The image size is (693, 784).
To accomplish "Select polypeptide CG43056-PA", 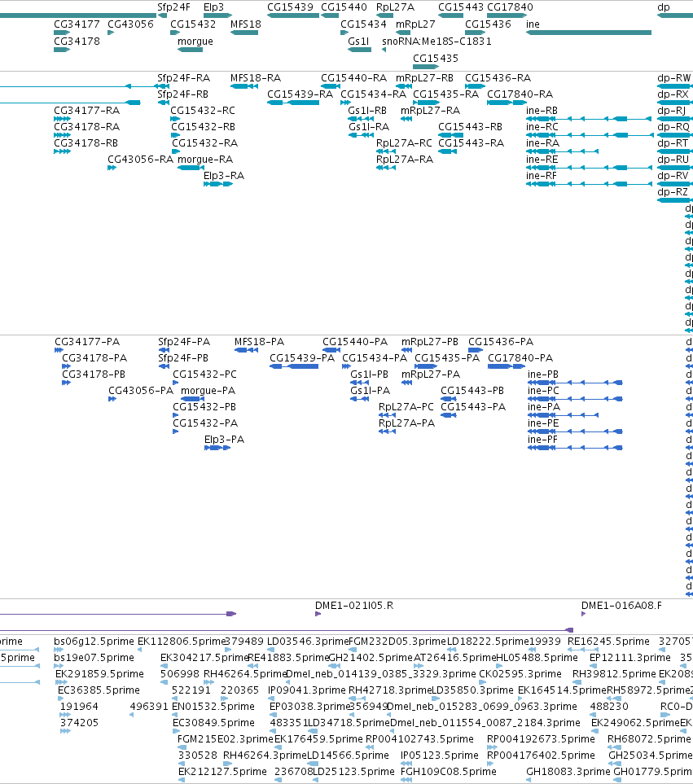I will pyautogui.click(x=141, y=391).
